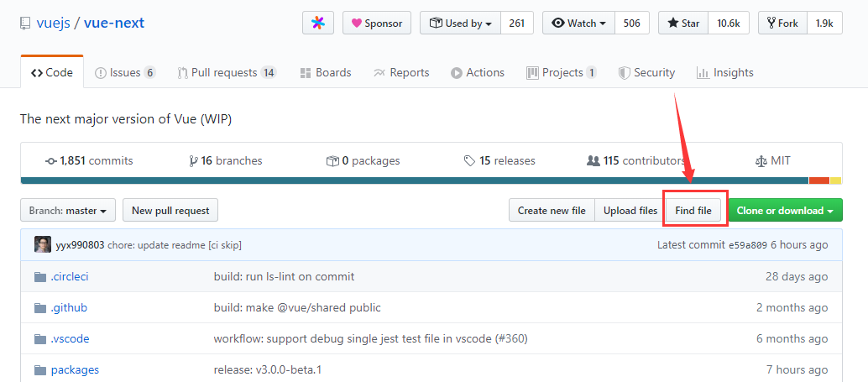View the 115 contributors link
868x382 pixels.
click(x=636, y=161)
